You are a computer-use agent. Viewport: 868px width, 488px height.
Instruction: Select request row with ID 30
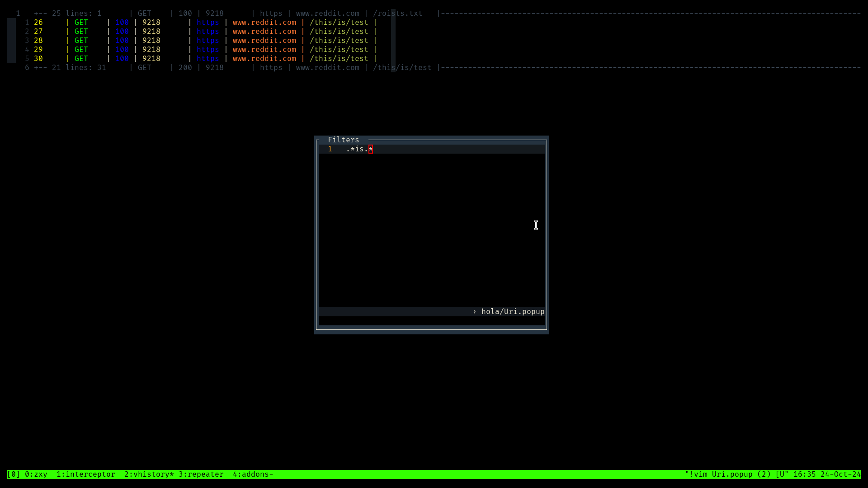[x=38, y=59]
